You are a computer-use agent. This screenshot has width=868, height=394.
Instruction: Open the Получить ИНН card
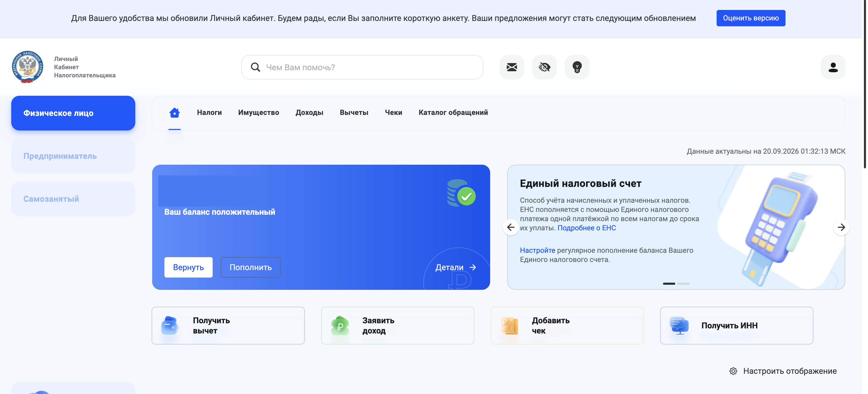coord(737,326)
